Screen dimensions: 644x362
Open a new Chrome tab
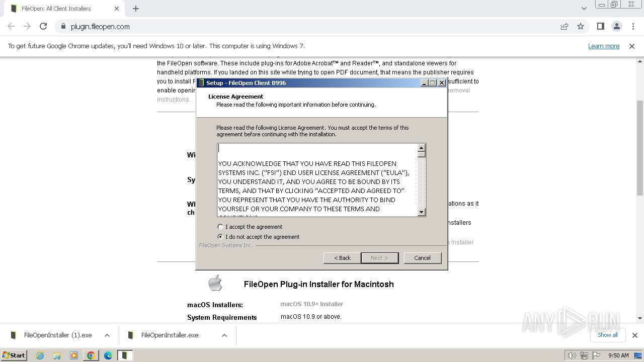pos(136,9)
